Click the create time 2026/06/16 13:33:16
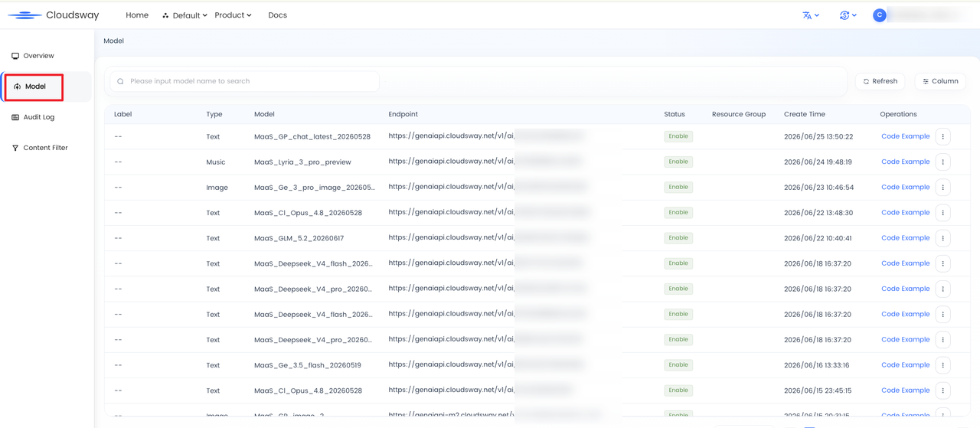The image size is (980, 428). (818, 365)
